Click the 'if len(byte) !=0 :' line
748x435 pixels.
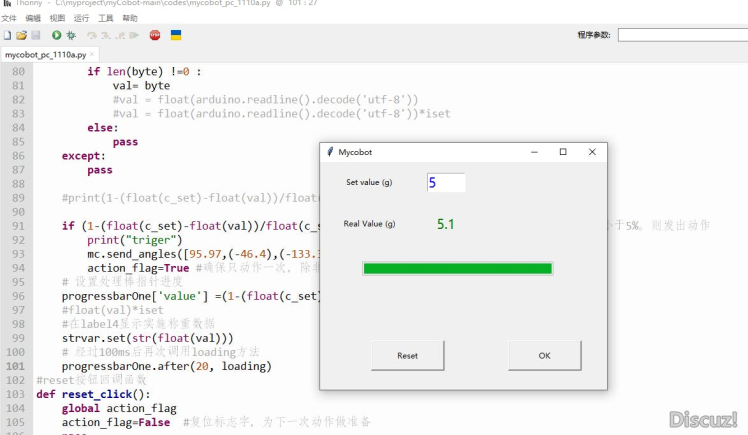[144, 72]
